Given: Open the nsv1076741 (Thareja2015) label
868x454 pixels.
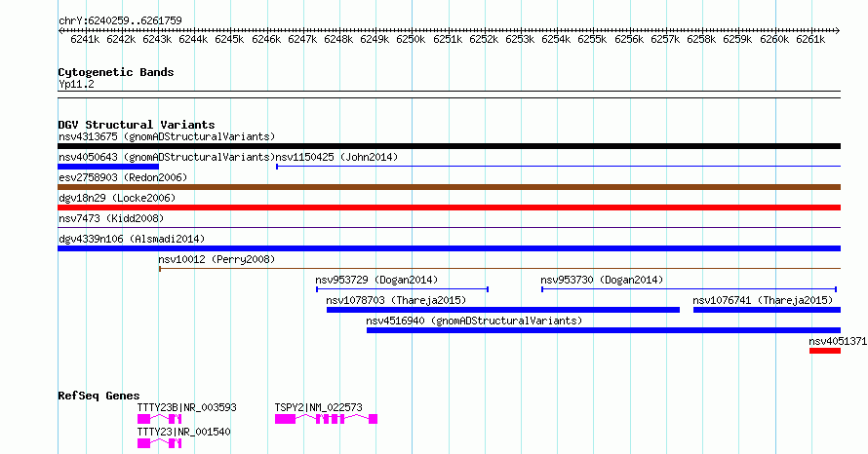Looking at the screenshot, I should click(x=763, y=300).
